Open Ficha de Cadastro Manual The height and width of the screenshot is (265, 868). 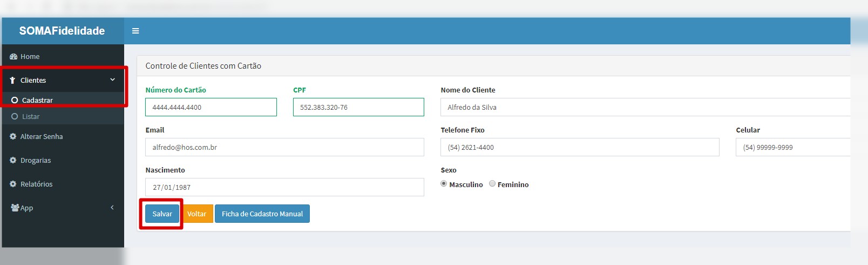tap(262, 214)
